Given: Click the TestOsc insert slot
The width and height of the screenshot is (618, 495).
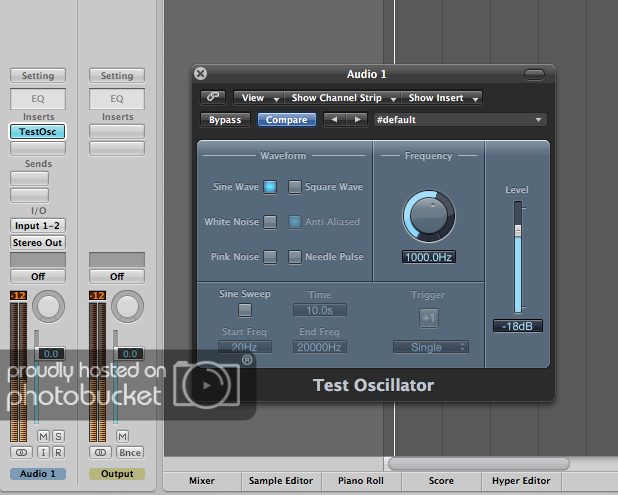Looking at the screenshot, I should (37, 132).
